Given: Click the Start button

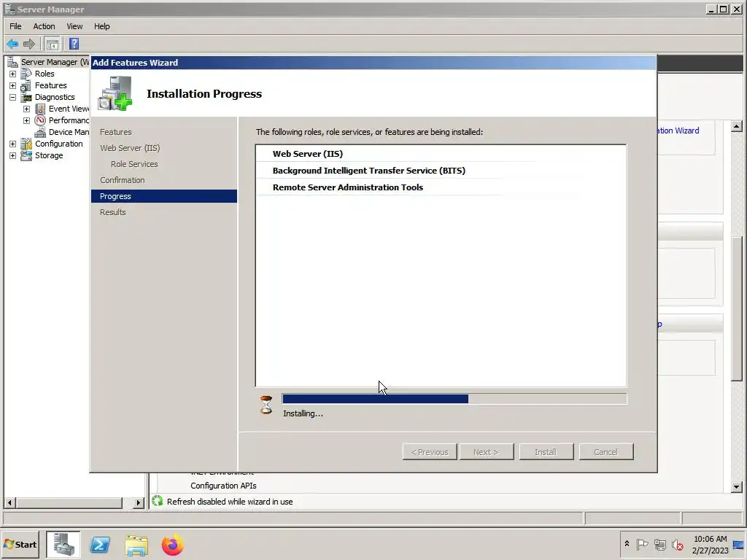Looking at the screenshot, I should click(x=20, y=544).
